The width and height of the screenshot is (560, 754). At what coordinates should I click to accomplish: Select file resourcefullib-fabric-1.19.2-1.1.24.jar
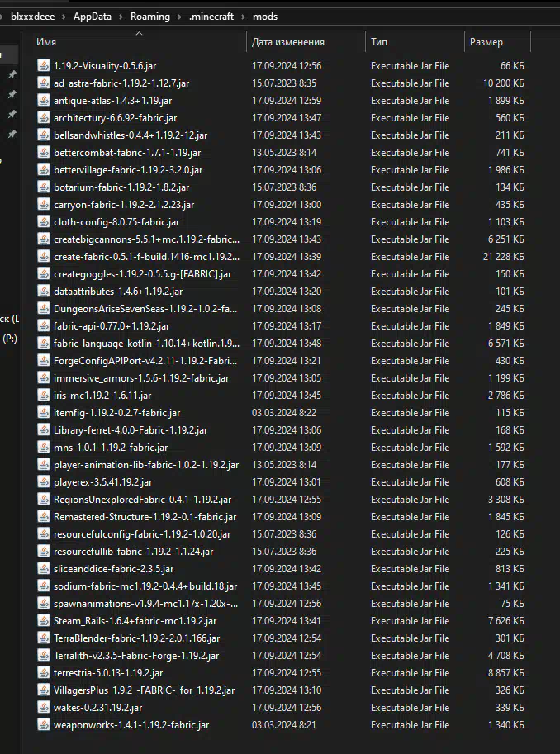point(133,551)
